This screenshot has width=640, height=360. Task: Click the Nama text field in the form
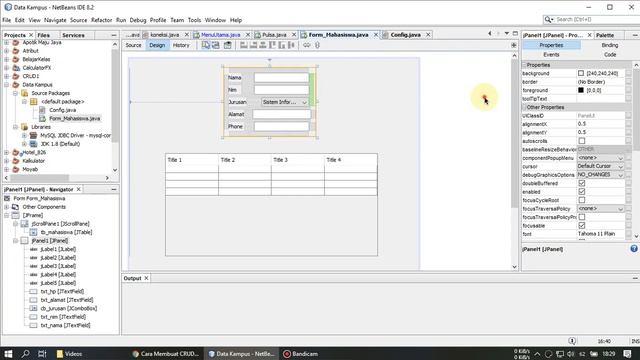coord(282,78)
